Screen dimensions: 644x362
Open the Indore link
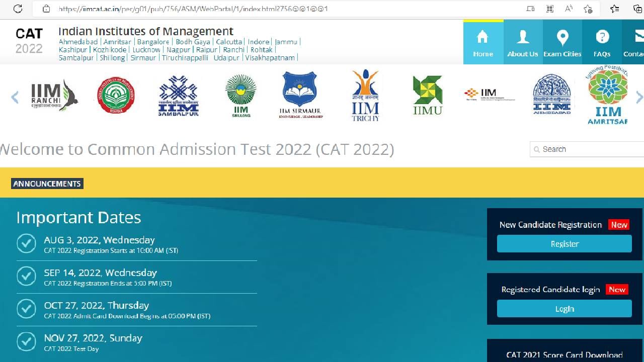tap(259, 42)
